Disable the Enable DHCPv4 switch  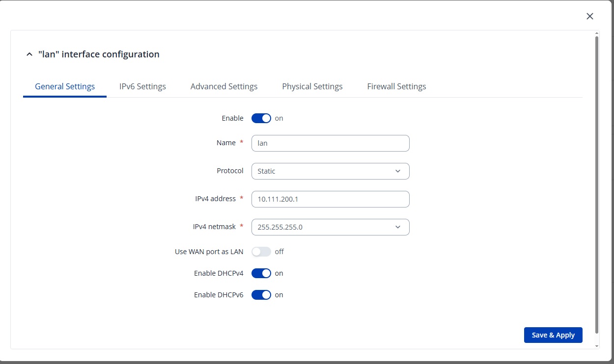pyautogui.click(x=261, y=273)
